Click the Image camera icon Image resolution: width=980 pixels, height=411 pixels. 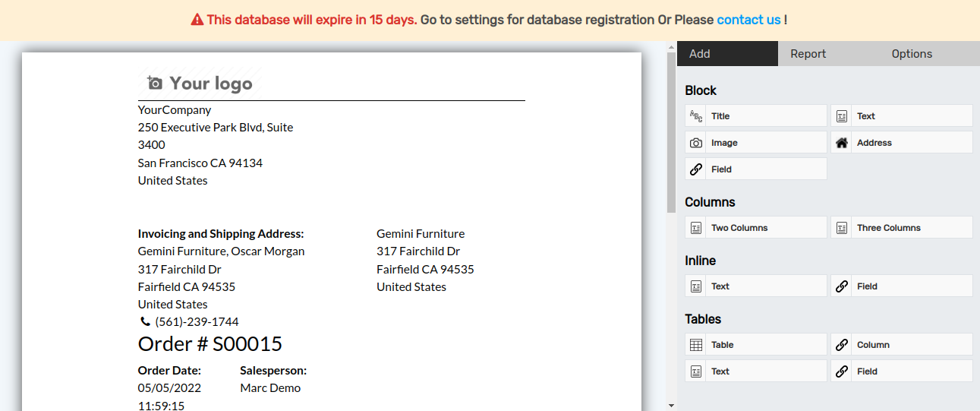coord(696,143)
